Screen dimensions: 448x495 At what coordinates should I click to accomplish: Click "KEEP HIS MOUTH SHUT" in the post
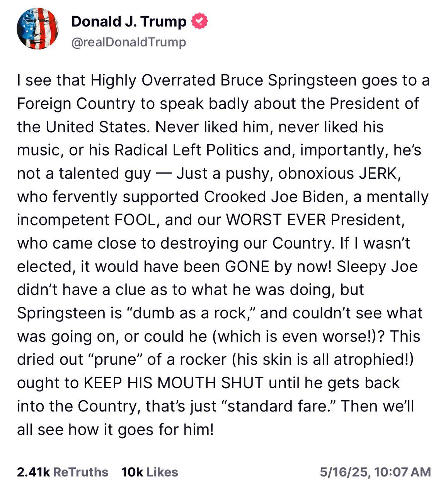tap(174, 383)
